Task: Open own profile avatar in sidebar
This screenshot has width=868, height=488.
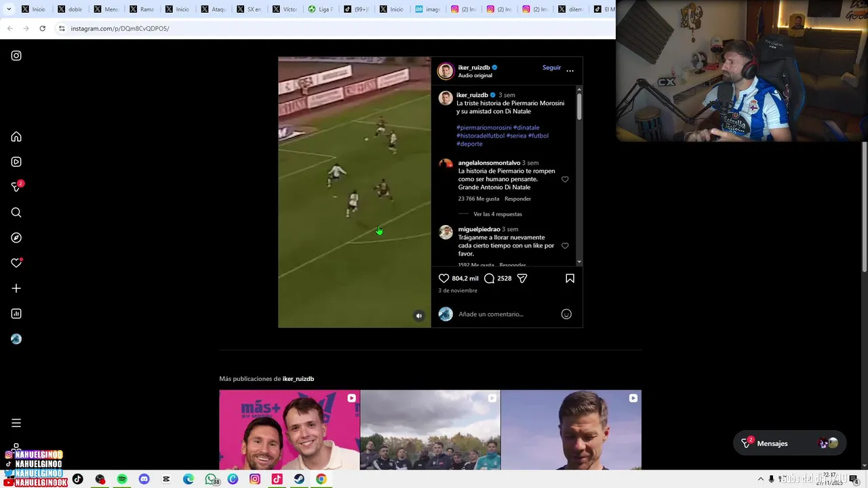Action: pos(16,339)
